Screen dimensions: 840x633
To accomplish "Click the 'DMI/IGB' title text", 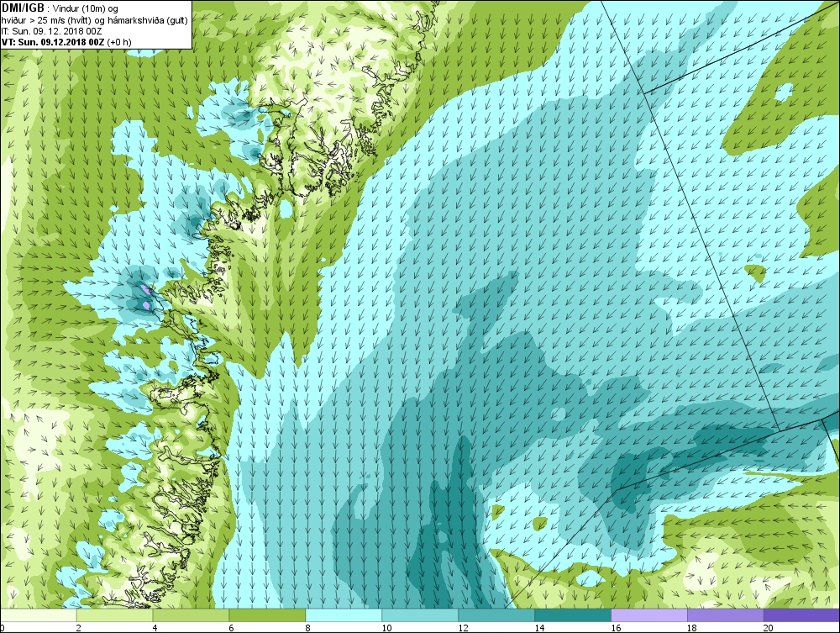I will coord(23,8).
